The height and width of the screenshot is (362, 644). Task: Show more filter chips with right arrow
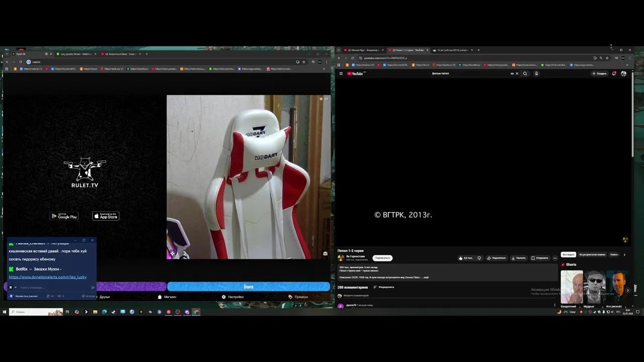624,254
